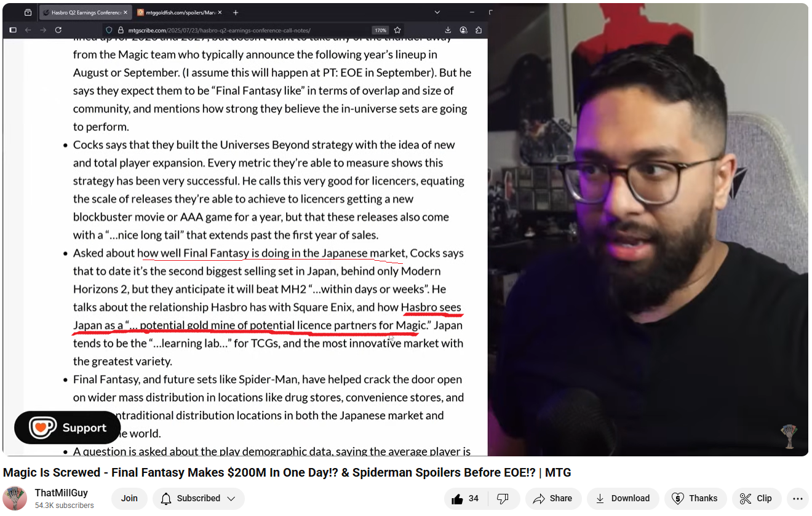
Task: Open the browser account profile icon
Action: (x=463, y=30)
